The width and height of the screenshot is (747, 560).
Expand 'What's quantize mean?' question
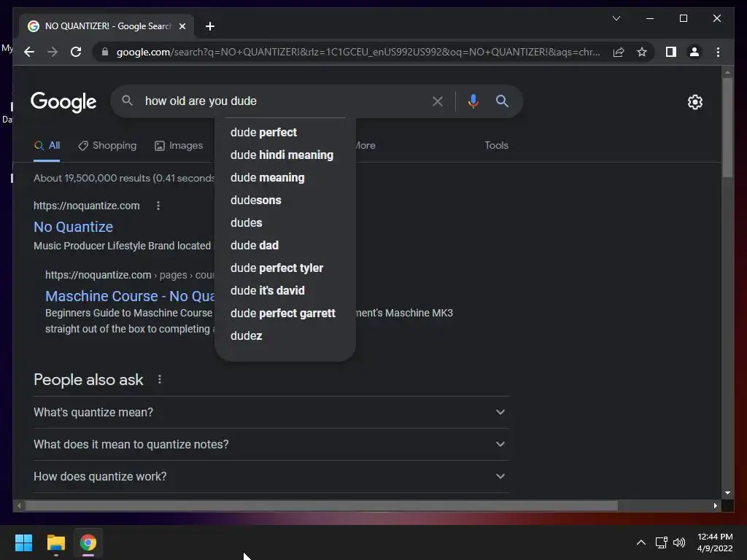(271, 413)
